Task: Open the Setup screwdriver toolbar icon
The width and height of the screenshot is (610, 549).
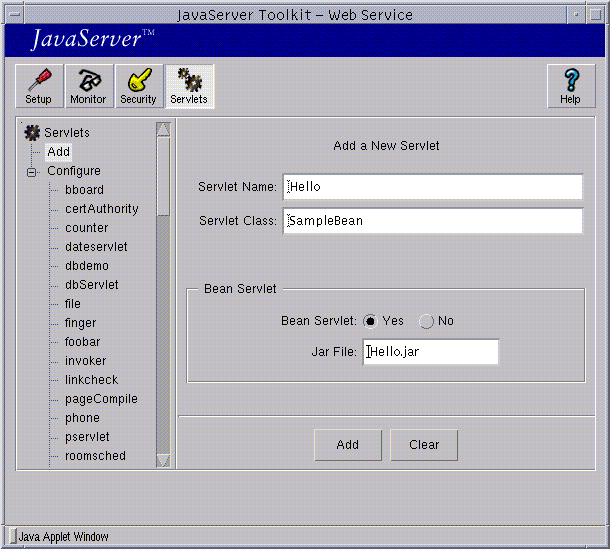Action: pyautogui.click(x=39, y=86)
